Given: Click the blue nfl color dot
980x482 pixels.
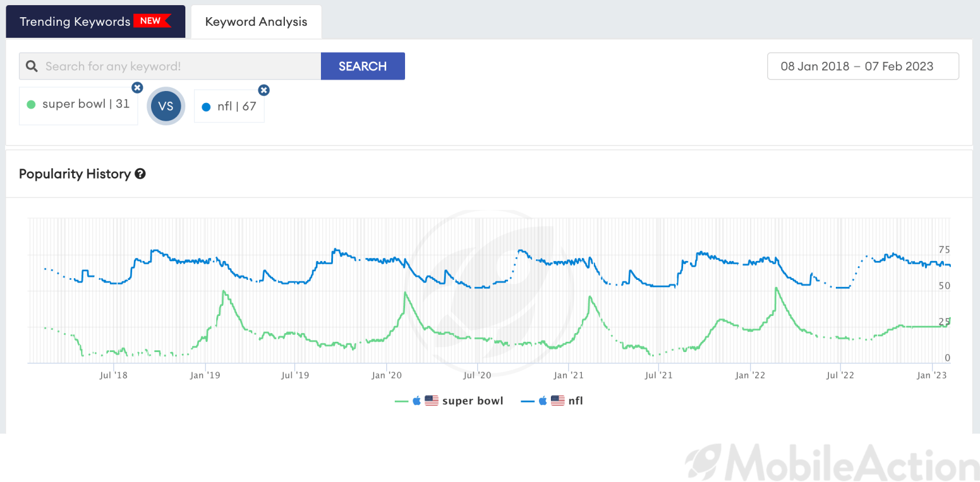Looking at the screenshot, I should coord(207,107).
